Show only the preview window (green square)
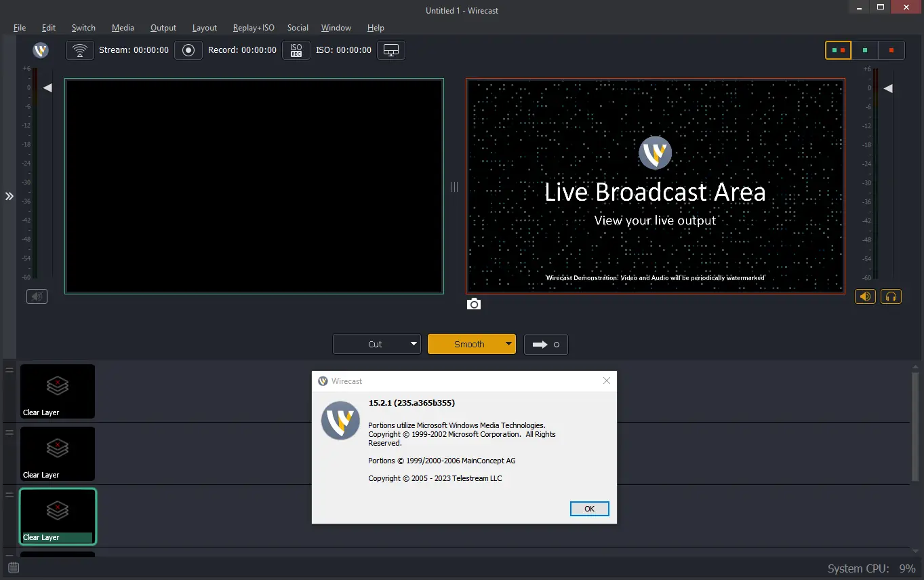 point(864,50)
